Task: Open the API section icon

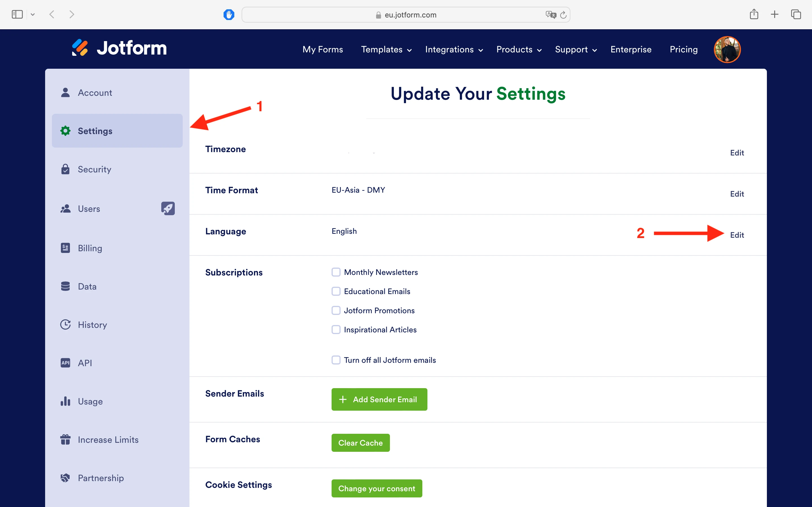Action: 65,363
